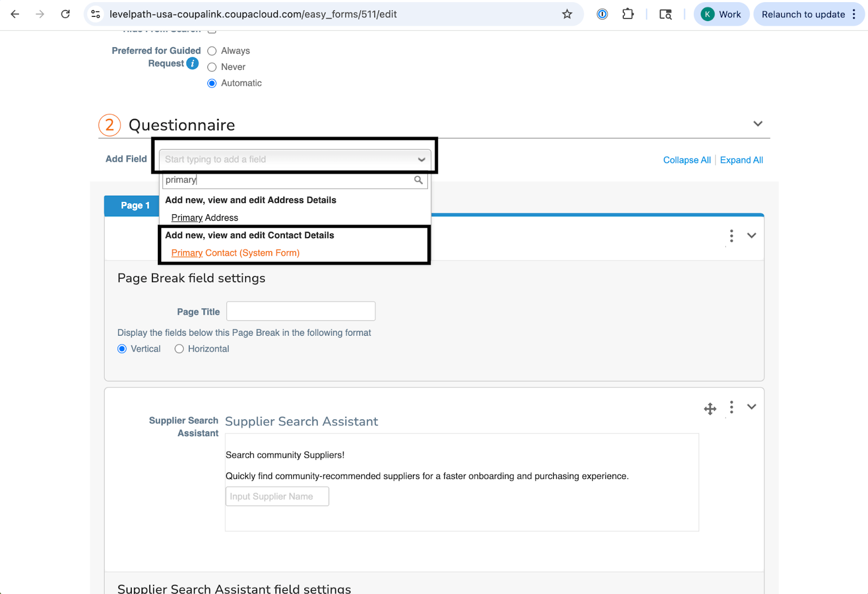Viewport: 868px width, 594px height.
Task: Click the info icon beside Preferred for Guided Request
Action: (x=193, y=63)
